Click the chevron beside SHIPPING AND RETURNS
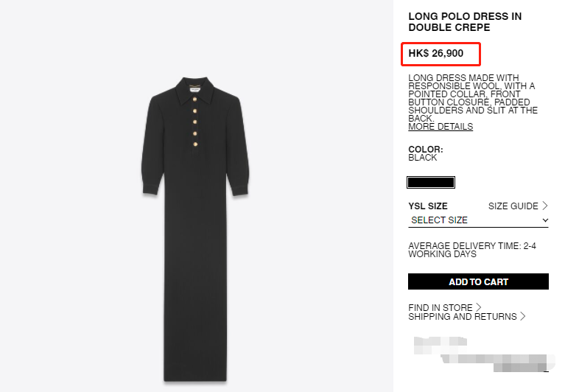 [x=522, y=316]
